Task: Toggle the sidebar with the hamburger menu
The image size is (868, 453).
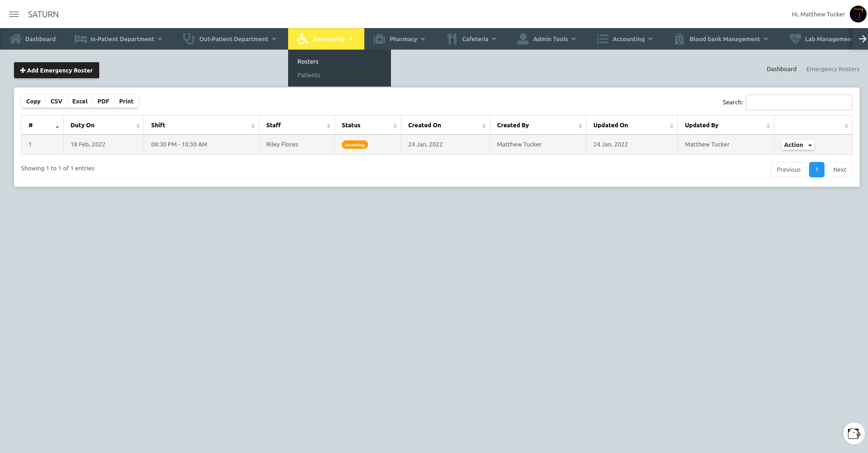Action: click(14, 14)
